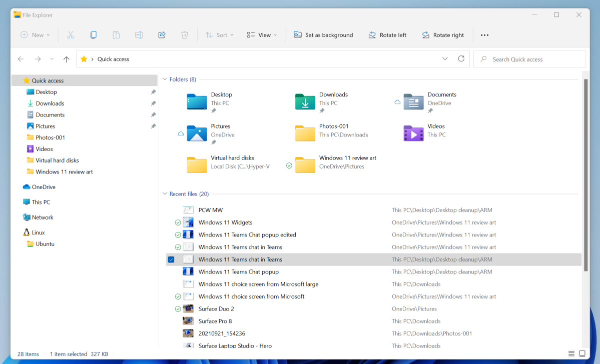Screen dimensions: 600x364
Task: Unpin Pictures in the navigation pane
Action: [x=153, y=126]
